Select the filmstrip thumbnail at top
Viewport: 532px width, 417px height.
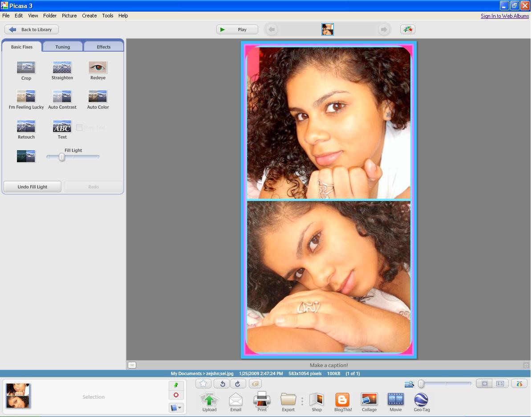327,29
